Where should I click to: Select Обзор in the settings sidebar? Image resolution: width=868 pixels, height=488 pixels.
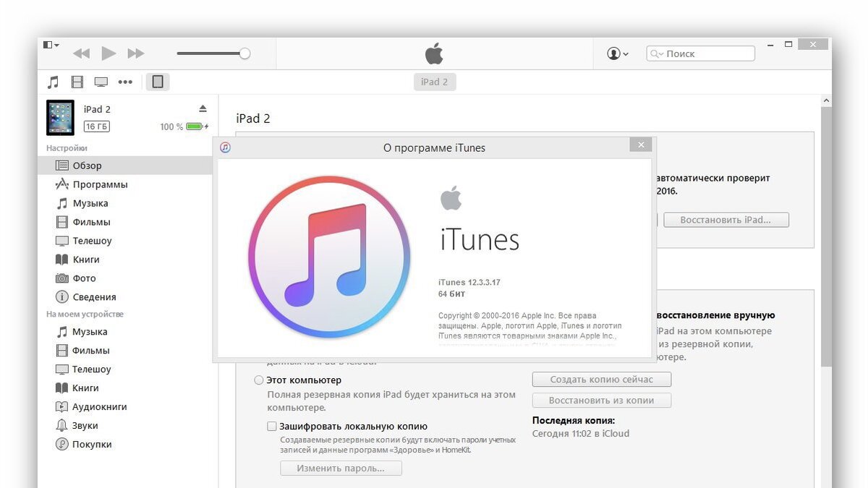(125, 166)
